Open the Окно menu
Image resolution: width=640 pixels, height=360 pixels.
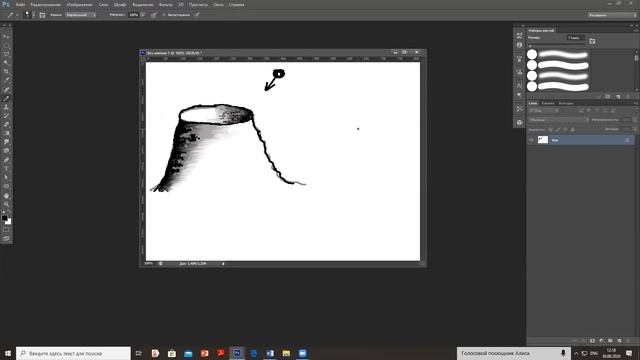point(218,4)
